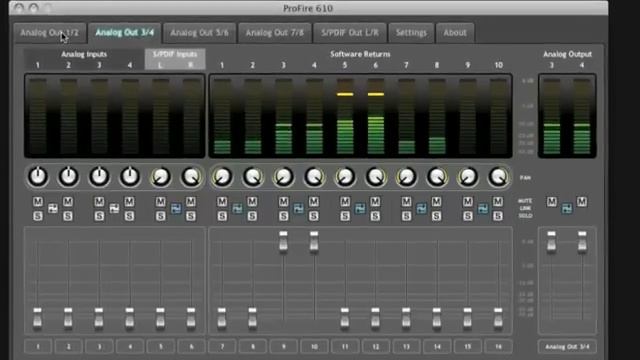The width and height of the screenshot is (640, 360).
Task: Click the pan knob for Software Return 8
Action: (437, 177)
